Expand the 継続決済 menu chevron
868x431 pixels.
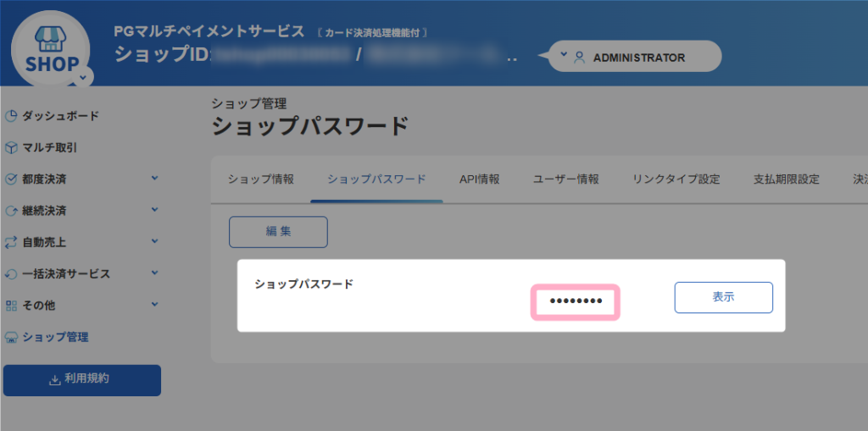pos(154,209)
